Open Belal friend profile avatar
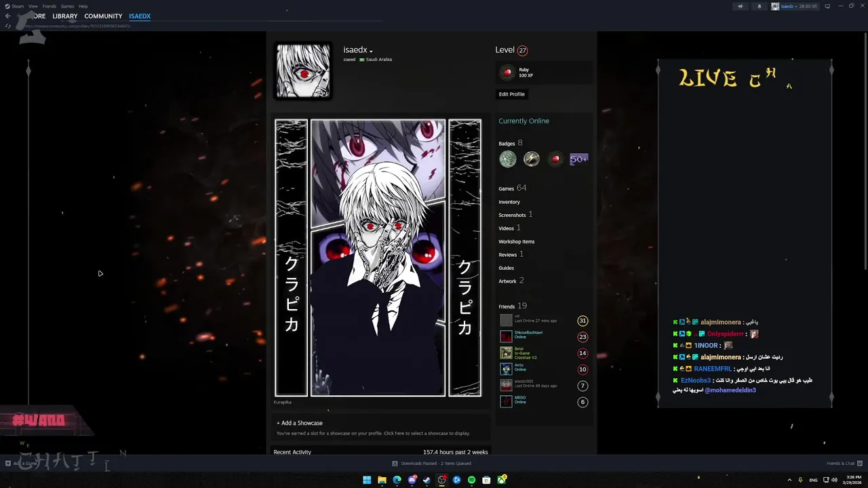The image size is (868, 488). click(x=506, y=353)
